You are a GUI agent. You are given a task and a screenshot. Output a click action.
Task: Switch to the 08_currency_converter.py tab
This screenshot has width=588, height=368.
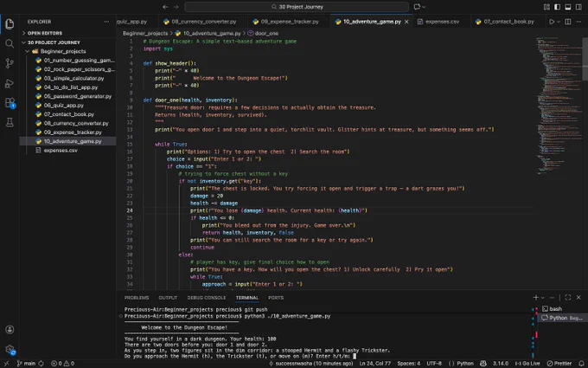click(203, 22)
